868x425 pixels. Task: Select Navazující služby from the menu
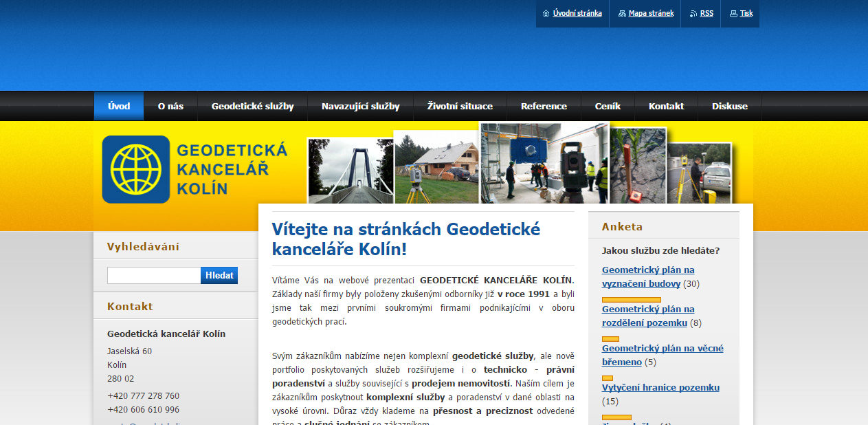tap(360, 106)
